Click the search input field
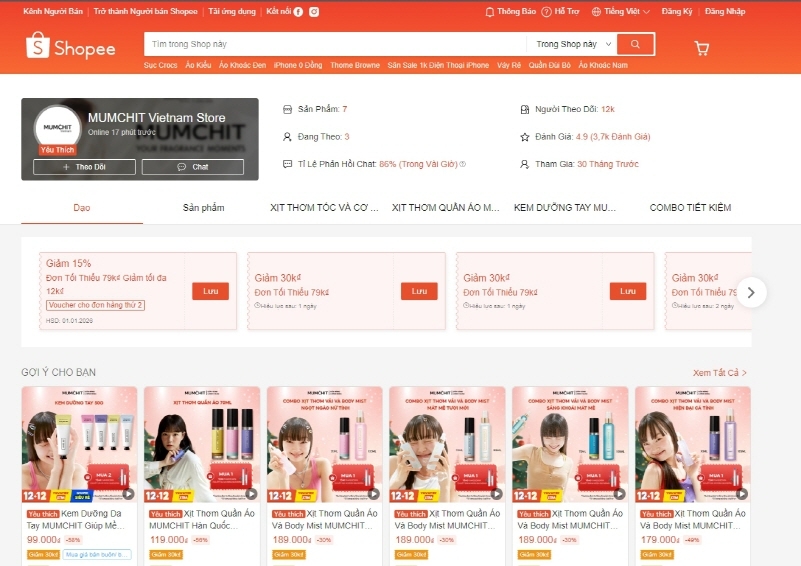 click(x=335, y=44)
